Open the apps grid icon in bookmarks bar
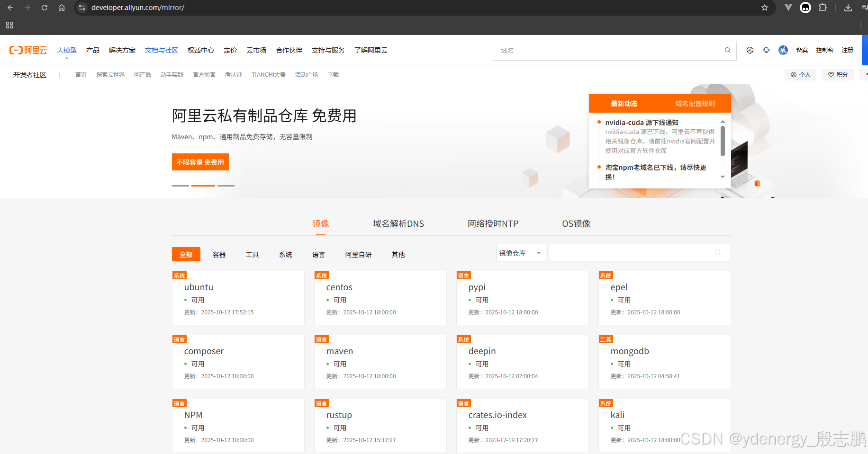Image resolution: width=868 pixels, height=454 pixels. coord(9,25)
